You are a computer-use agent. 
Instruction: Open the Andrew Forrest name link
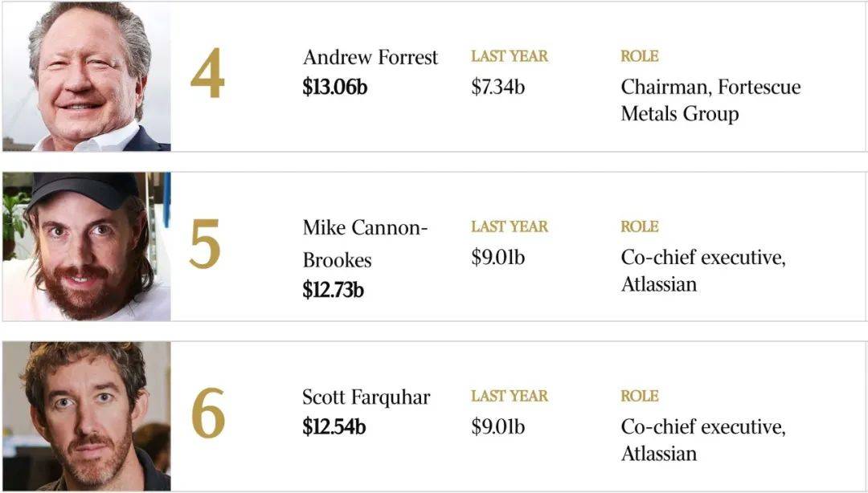pyautogui.click(x=371, y=57)
